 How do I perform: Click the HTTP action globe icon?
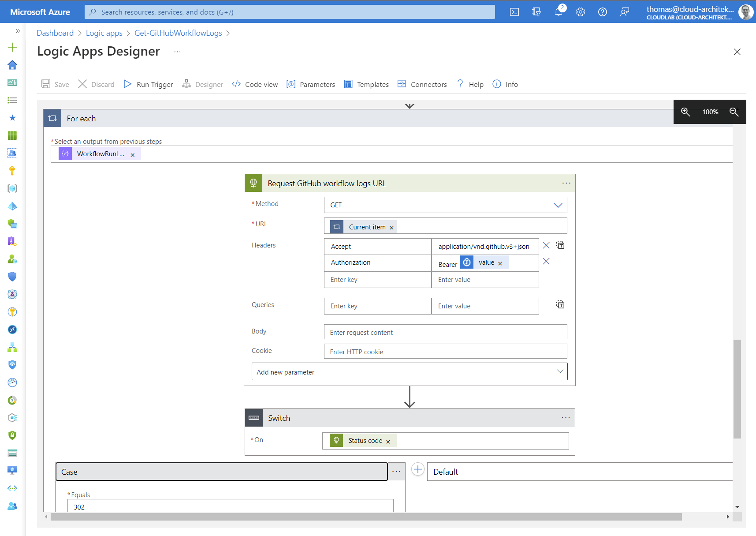(x=253, y=183)
